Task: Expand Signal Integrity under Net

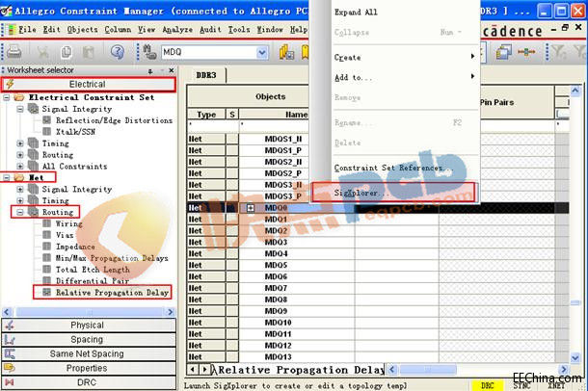Action: [20, 189]
